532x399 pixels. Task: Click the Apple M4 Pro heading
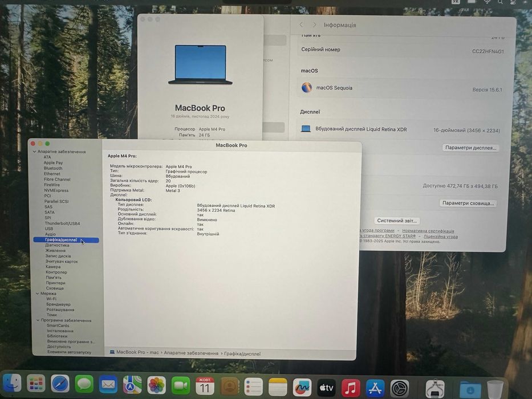tap(122, 156)
